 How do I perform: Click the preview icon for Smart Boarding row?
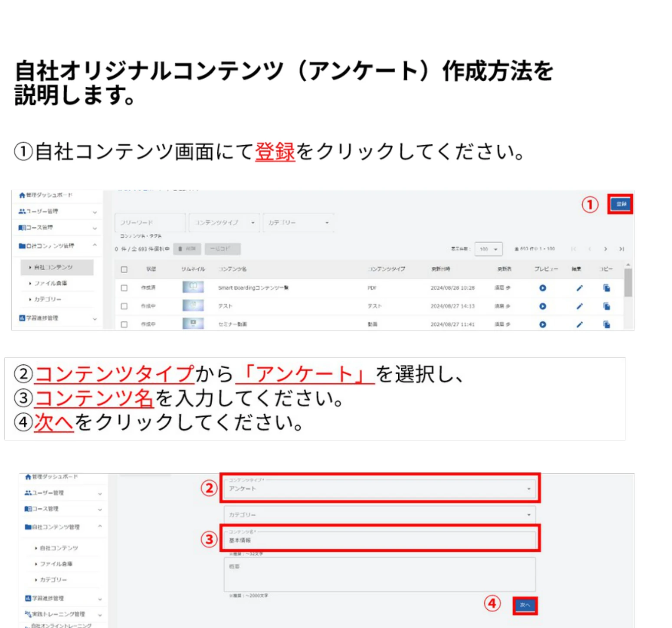(x=542, y=288)
